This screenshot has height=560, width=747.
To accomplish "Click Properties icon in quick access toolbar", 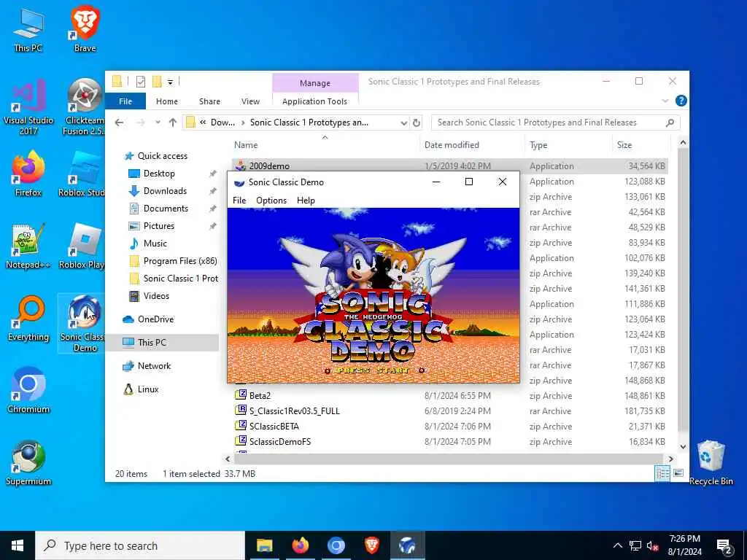I will 141,82.
